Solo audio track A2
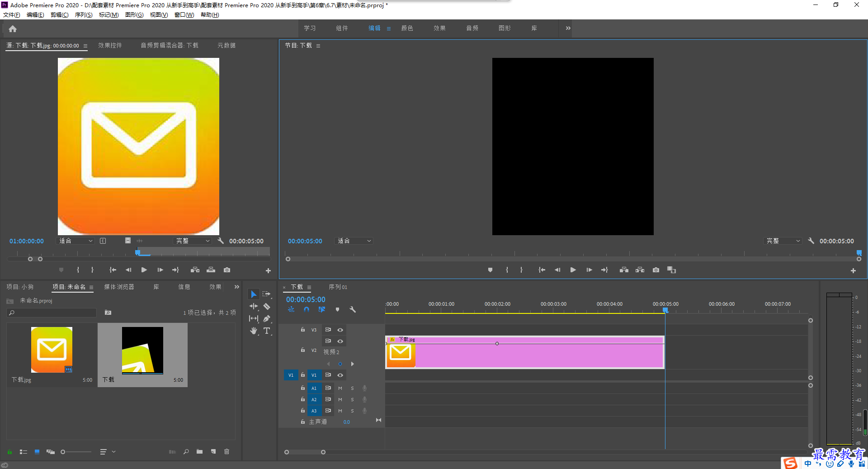This screenshot has width=868, height=469. 352,399
